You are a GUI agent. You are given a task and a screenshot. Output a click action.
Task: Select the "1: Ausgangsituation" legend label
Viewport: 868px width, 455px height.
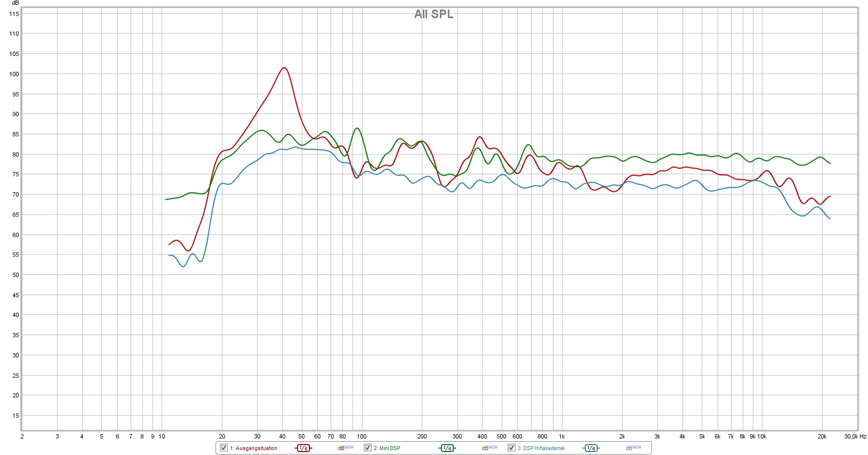(254, 449)
